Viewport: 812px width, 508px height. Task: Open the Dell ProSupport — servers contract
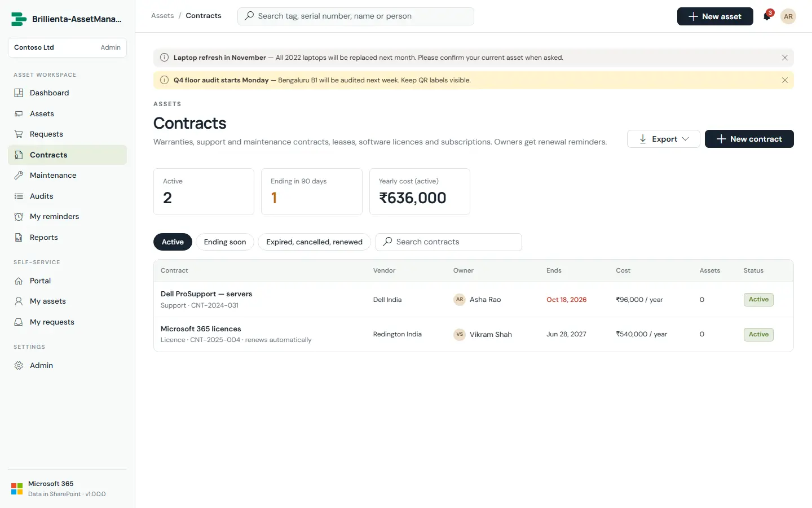(x=206, y=294)
